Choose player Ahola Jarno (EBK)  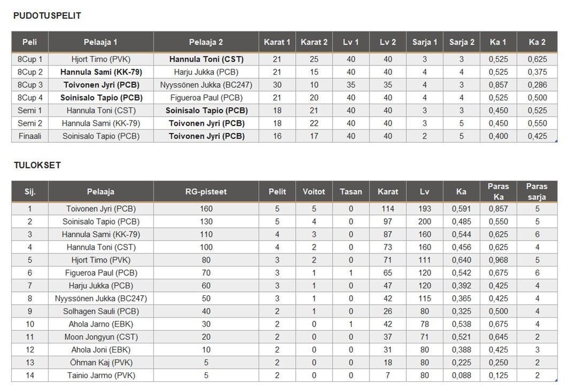(101, 324)
